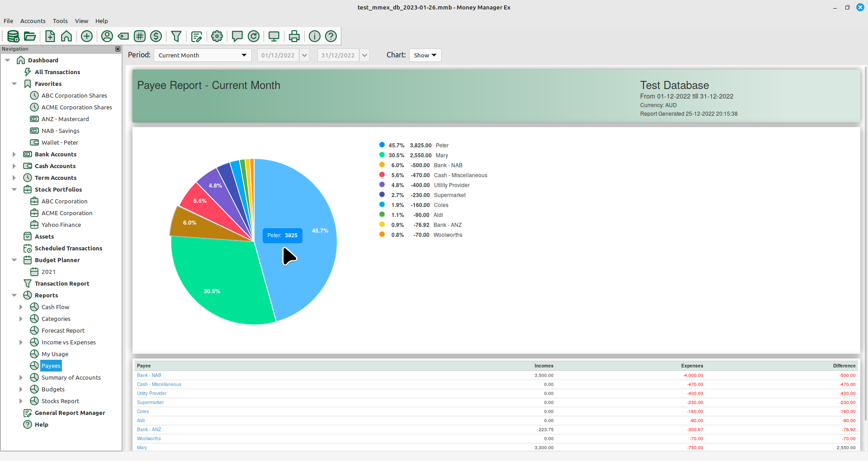Screen dimensions: 868x461
Task: Click the Bank - NAB payee link
Action: 149,376
